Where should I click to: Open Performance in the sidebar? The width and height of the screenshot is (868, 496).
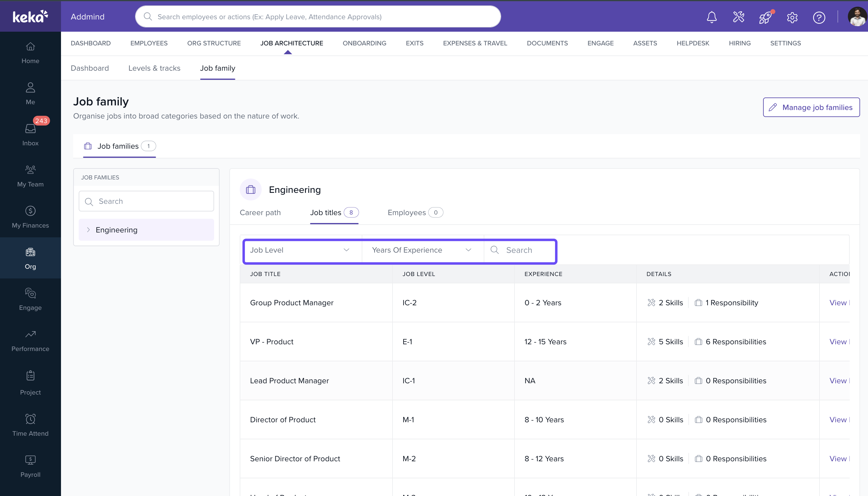tap(30, 341)
